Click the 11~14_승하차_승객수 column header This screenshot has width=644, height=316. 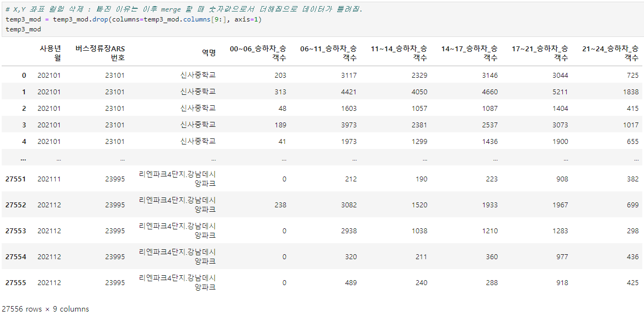point(399,53)
